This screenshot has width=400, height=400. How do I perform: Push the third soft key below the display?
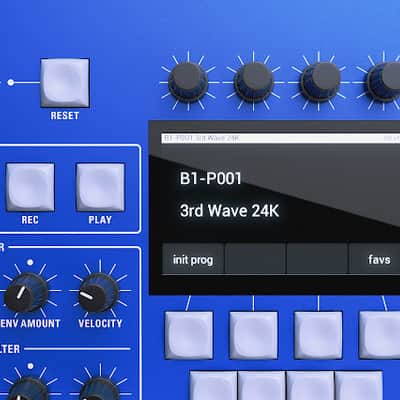click(318, 335)
